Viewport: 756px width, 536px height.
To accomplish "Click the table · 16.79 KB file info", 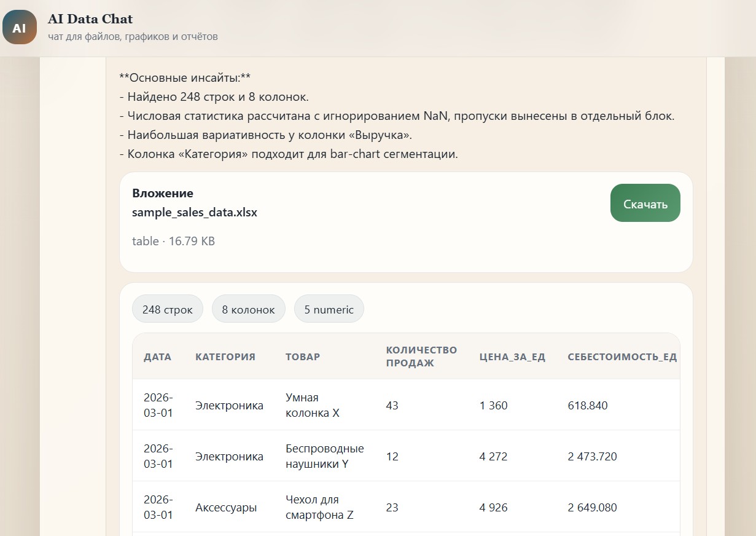I will (x=173, y=241).
